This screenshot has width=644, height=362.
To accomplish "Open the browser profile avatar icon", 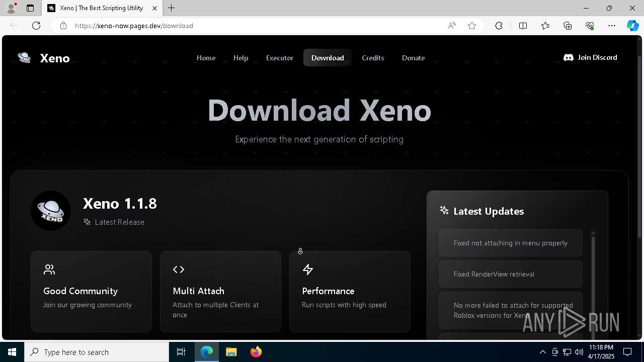I will point(11,8).
